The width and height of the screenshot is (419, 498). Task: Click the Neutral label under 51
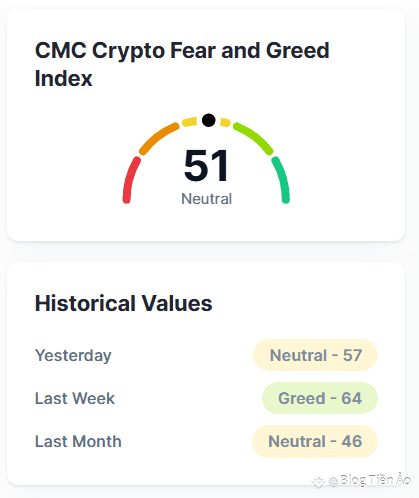(x=206, y=199)
